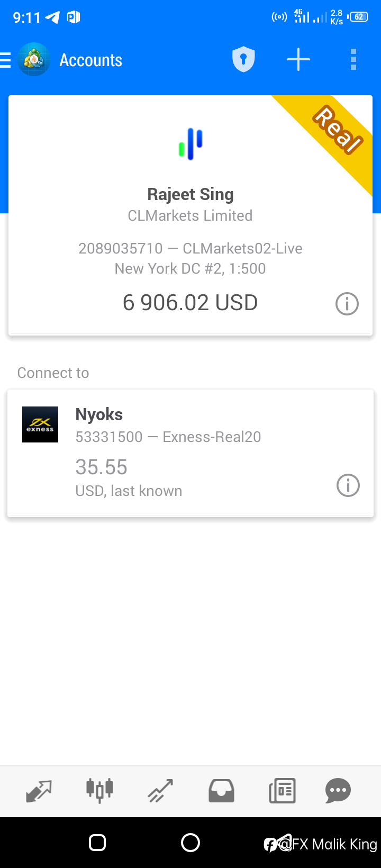Tap the Android home circle button
Screen dimensions: 381x868
pos(190,843)
